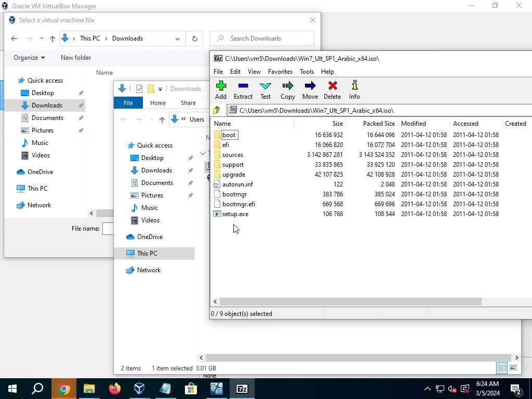This screenshot has height=399, width=532.
Task: Click Organize dropdown in VirtualBox file dialog
Action: [29, 58]
